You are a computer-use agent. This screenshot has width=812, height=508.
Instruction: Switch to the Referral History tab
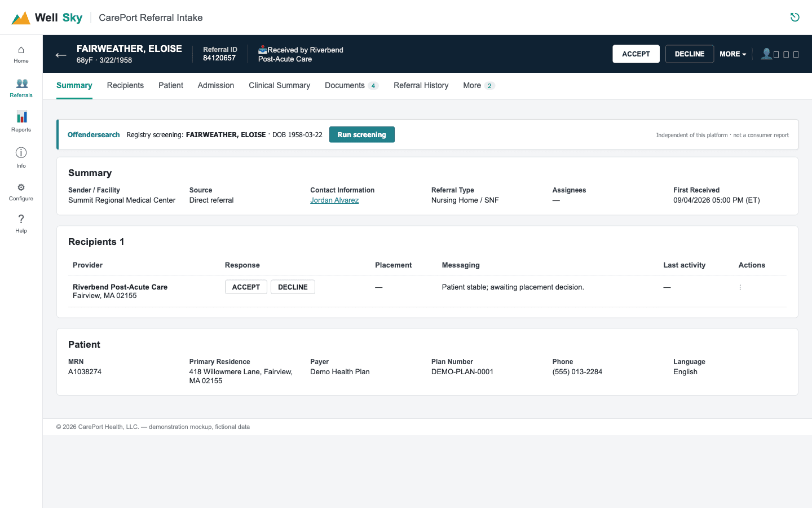coord(421,85)
